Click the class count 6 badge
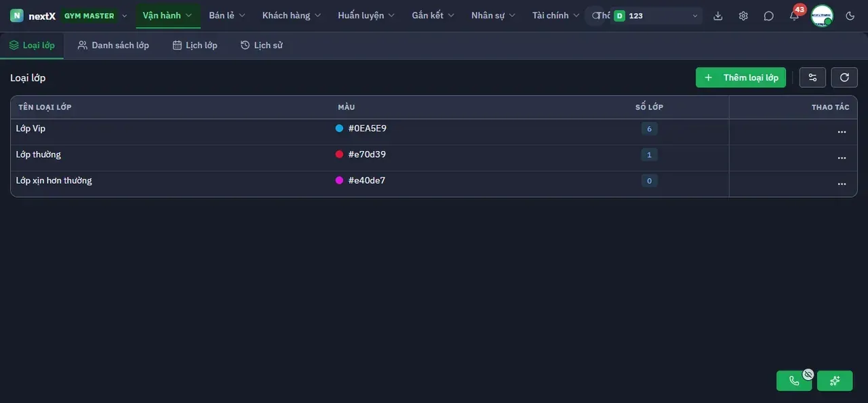This screenshot has height=403, width=868. click(649, 129)
